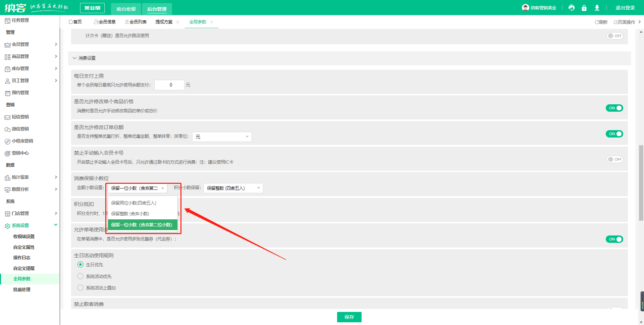Open the 抹零位 dropdown showing 元
Image resolution: width=644 pixels, height=325 pixels.
coord(222,137)
